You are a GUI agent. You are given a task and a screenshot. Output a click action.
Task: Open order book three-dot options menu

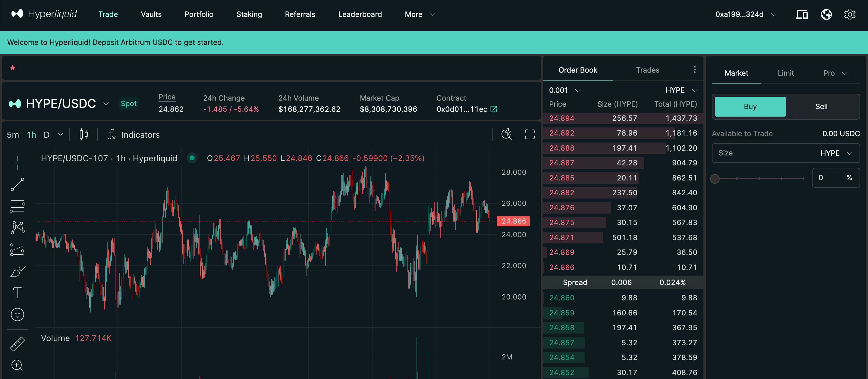coord(694,69)
